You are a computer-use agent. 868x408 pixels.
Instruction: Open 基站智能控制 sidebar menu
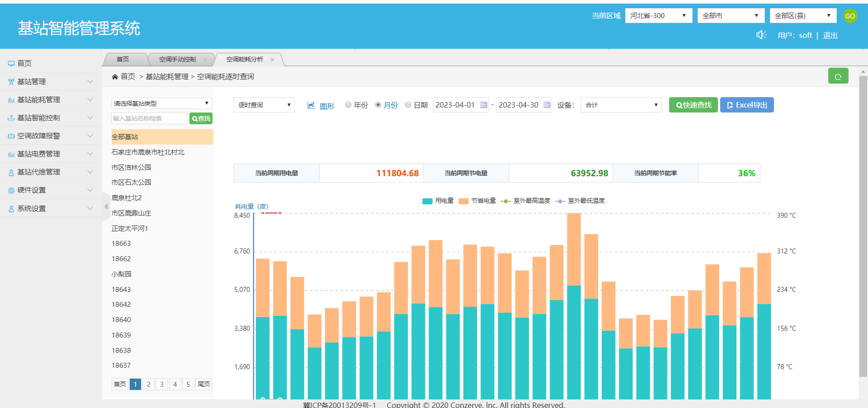(51, 118)
